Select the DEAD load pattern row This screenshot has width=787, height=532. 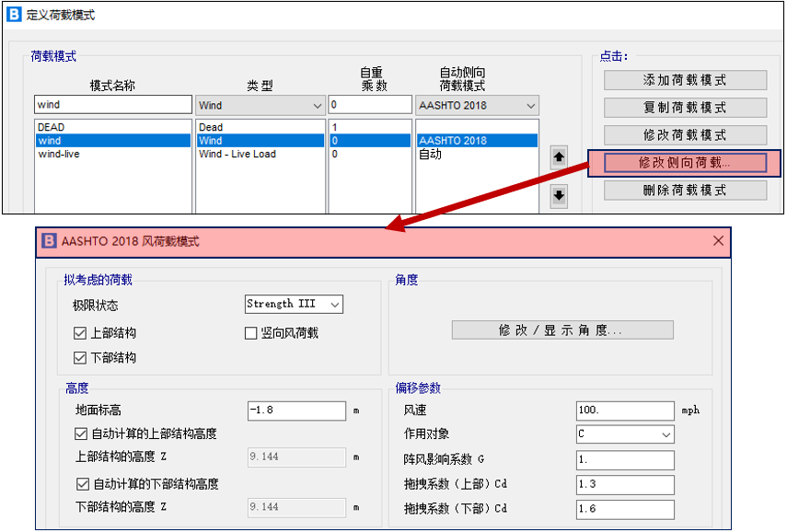(x=112, y=127)
